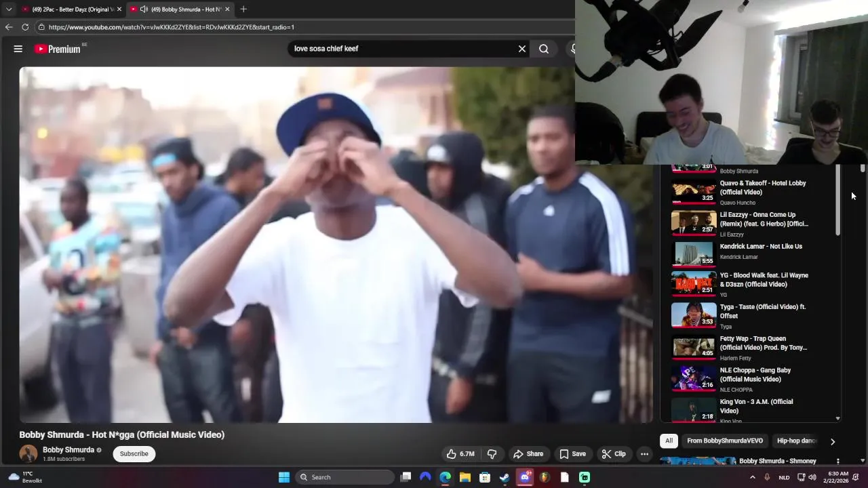Open the taskbar Search box

coord(345,477)
